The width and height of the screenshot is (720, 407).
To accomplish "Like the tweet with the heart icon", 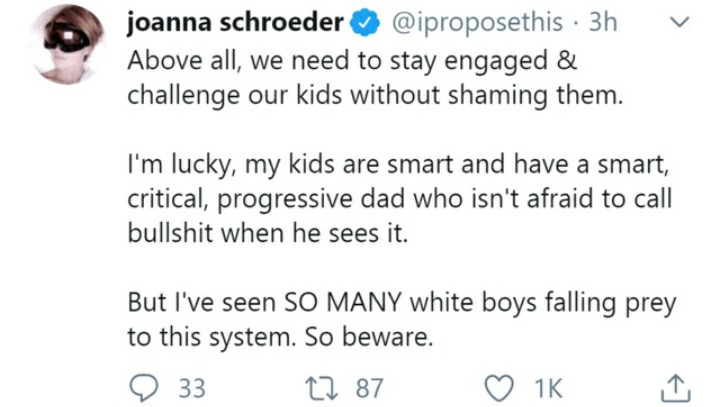I will point(500,389).
